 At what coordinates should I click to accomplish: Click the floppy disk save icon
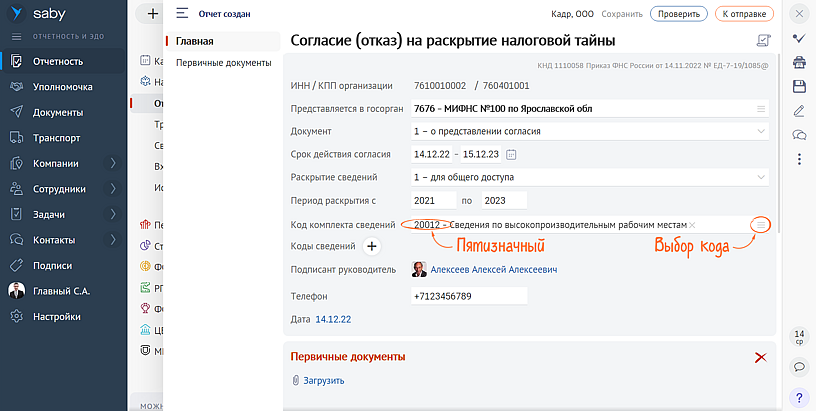click(799, 87)
